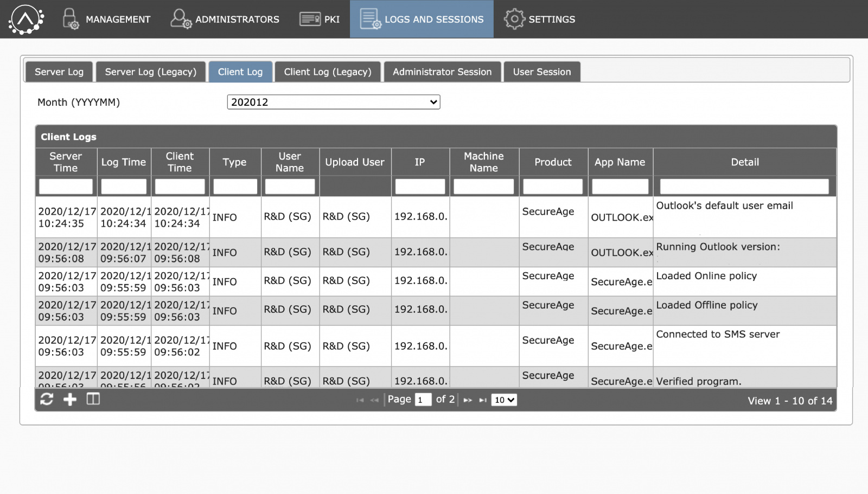
Task: Focus the Product filter field
Action: click(x=553, y=186)
